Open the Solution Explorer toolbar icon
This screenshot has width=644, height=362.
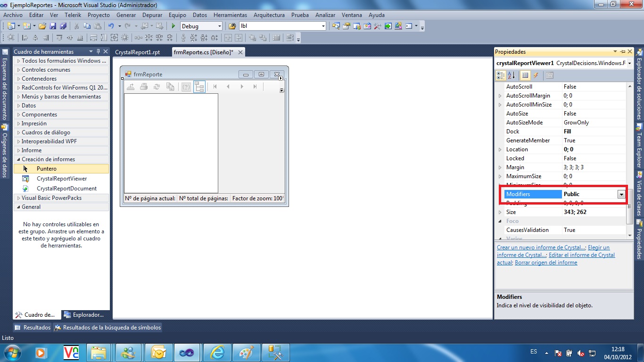[x=336, y=26]
